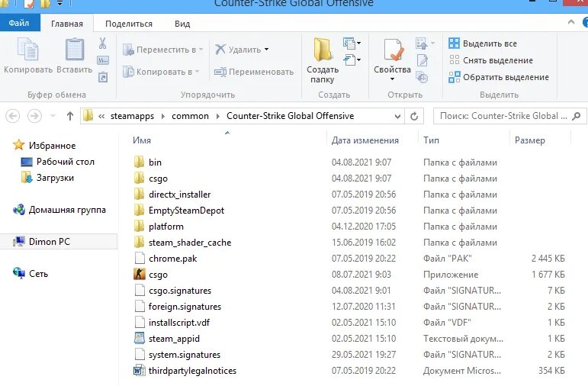Click Copy to (Копировать в) button
Screen dimensions: 588x386
(161, 71)
